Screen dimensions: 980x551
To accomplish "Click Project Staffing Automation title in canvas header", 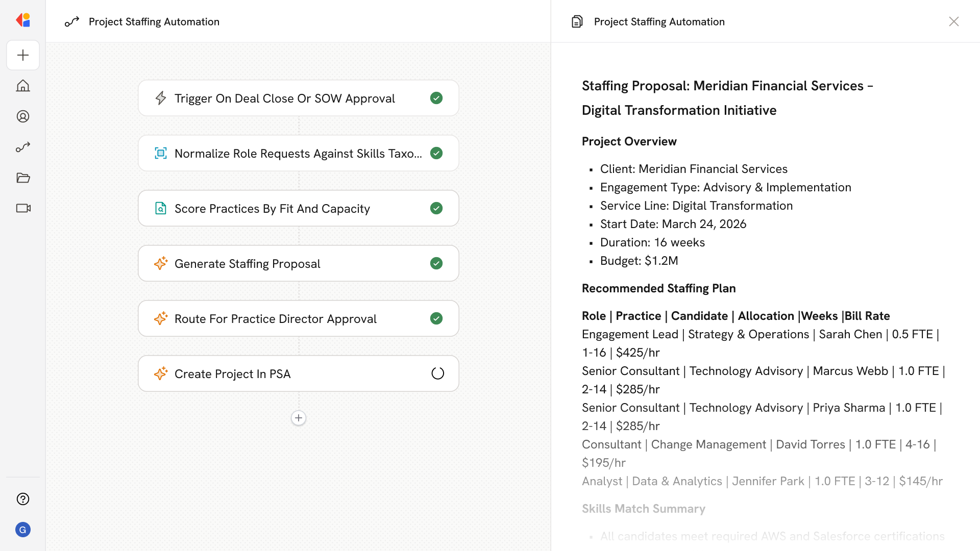I will [x=154, y=21].
